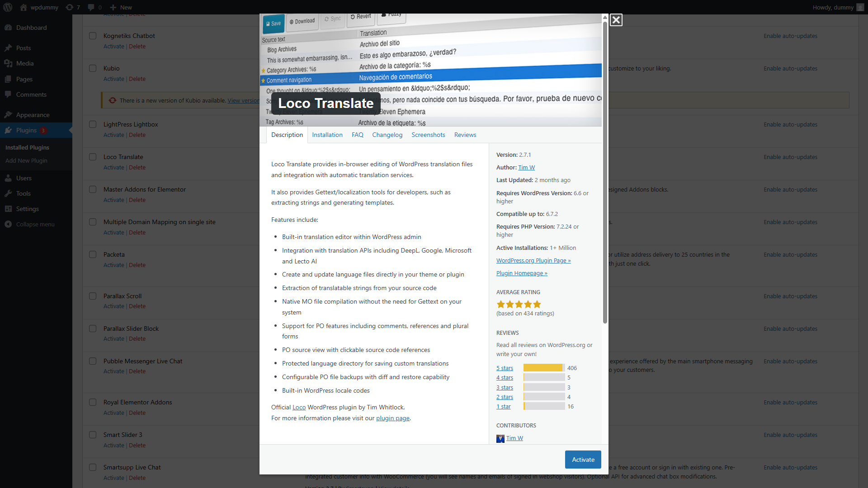Tick the Multiple Domain Mapping checkbox
The width and height of the screenshot is (868, 488).
(93, 222)
